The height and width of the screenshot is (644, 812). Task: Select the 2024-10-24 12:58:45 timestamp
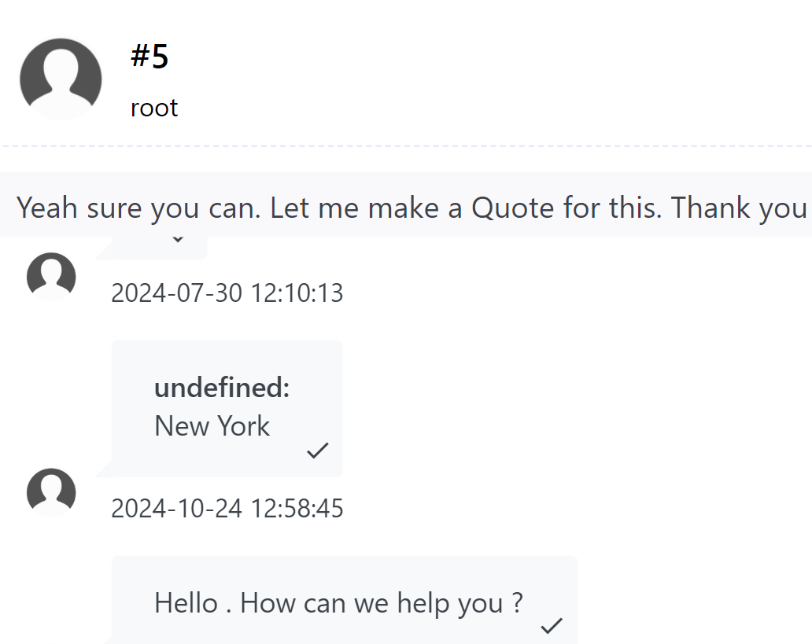[x=227, y=509]
